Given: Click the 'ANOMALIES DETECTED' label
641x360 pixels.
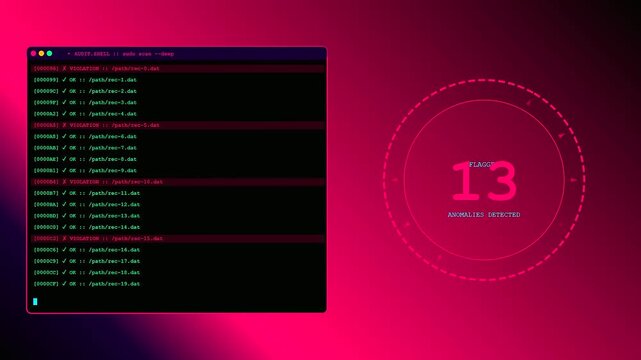Looking at the screenshot, I should 484,215.
